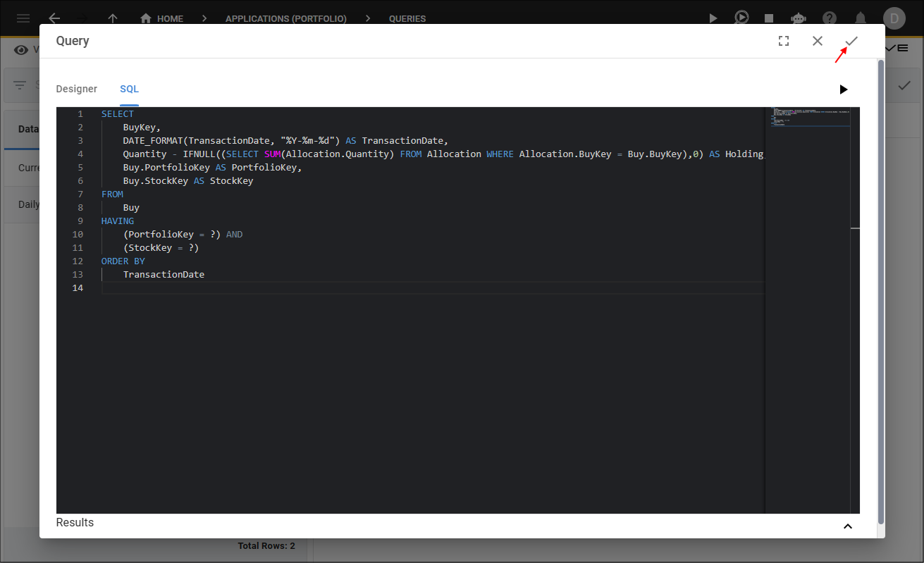Viewport: 924px width, 563px height.
Task: Click TransactionDate on line 13
Action: (x=164, y=274)
